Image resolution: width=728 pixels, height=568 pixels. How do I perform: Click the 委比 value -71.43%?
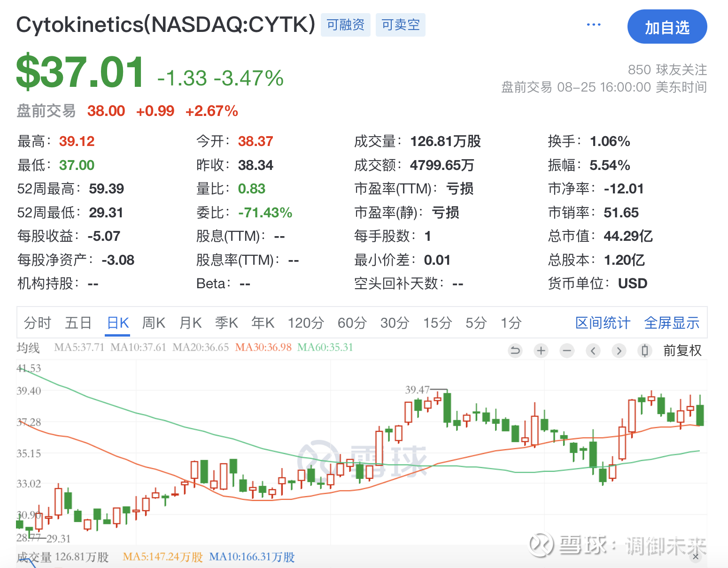click(x=265, y=213)
